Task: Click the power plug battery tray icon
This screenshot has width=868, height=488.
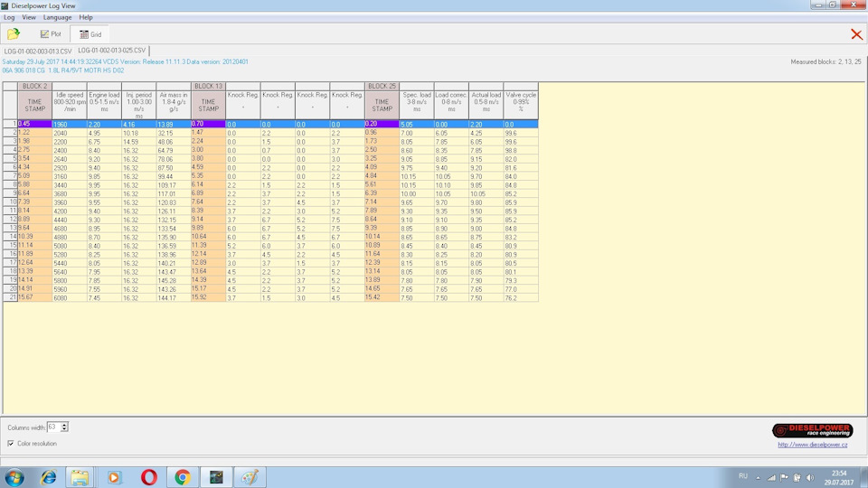Action: click(x=797, y=477)
